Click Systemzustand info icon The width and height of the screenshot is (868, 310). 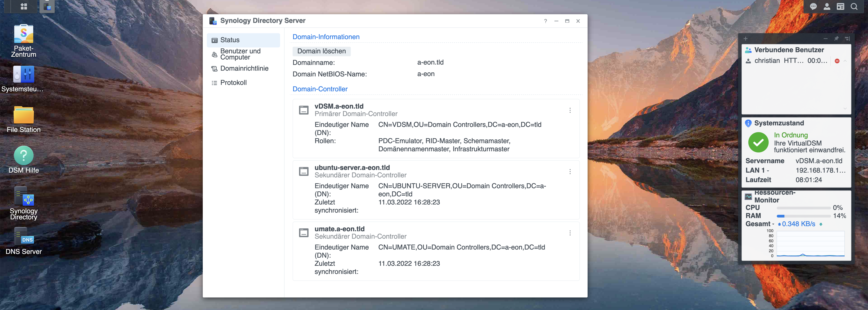(748, 123)
